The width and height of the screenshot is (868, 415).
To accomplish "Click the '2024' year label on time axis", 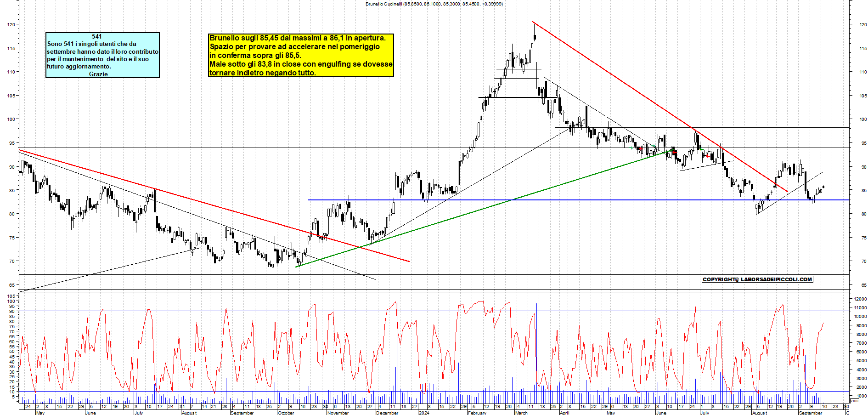I will (424, 413).
